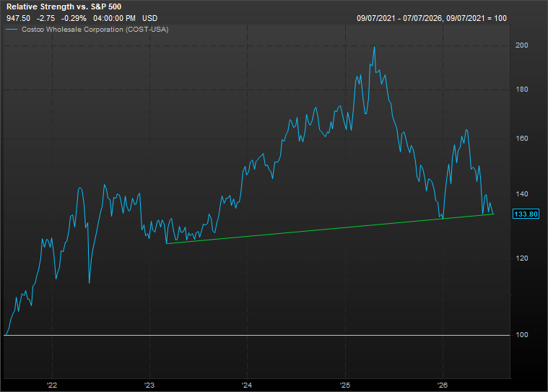Click the change value -2.75
Viewport: 548px width, 392px height.
[x=45, y=18]
